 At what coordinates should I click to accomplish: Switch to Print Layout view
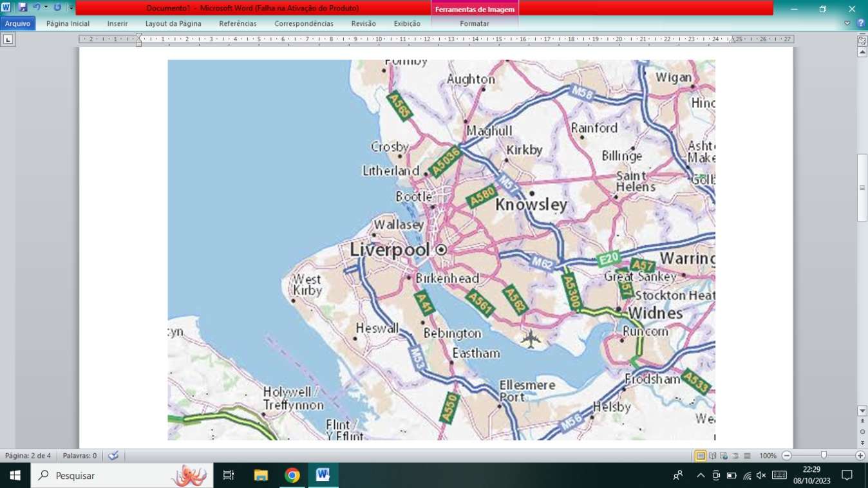coord(701,456)
